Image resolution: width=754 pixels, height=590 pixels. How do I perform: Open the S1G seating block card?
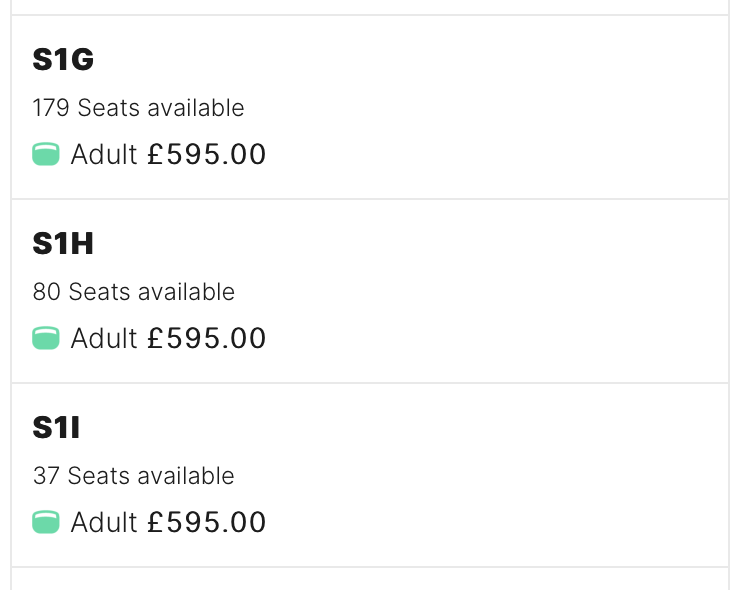click(x=370, y=107)
